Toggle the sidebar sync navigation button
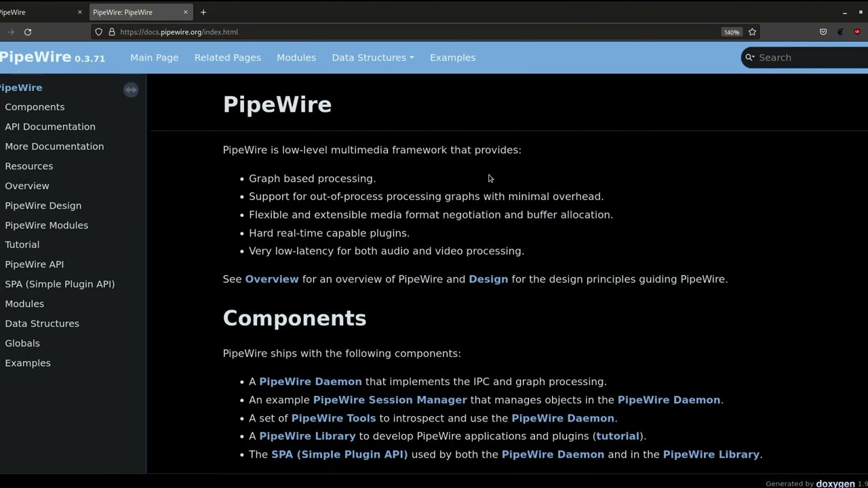This screenshot has height=488, width=868. click(131, 89)
